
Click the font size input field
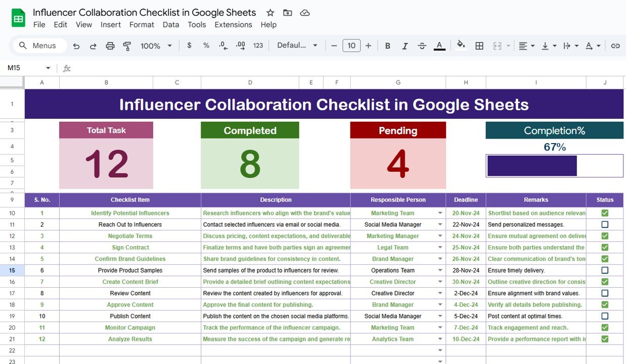coord(351,46)
